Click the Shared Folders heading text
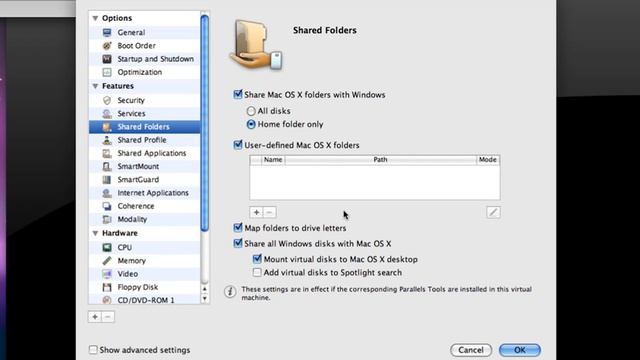The height and width of the screenshot is (360, 640). [x=324, y=30]
